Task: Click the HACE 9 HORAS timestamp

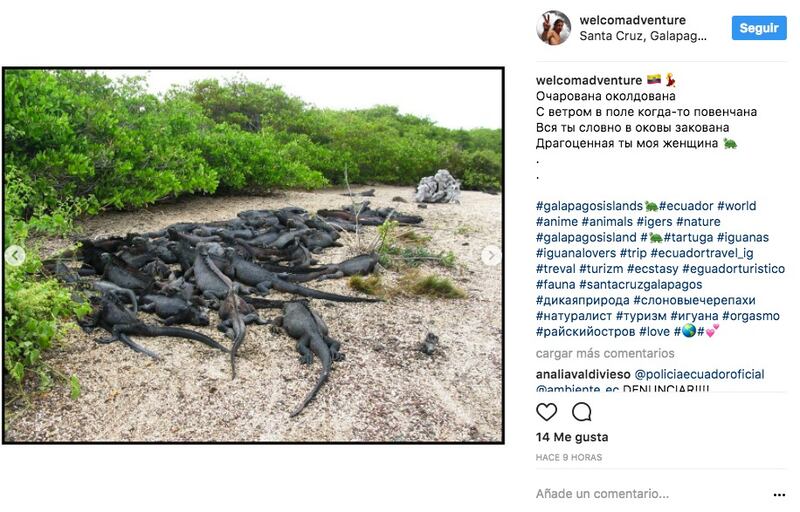Action: point(569,457)
